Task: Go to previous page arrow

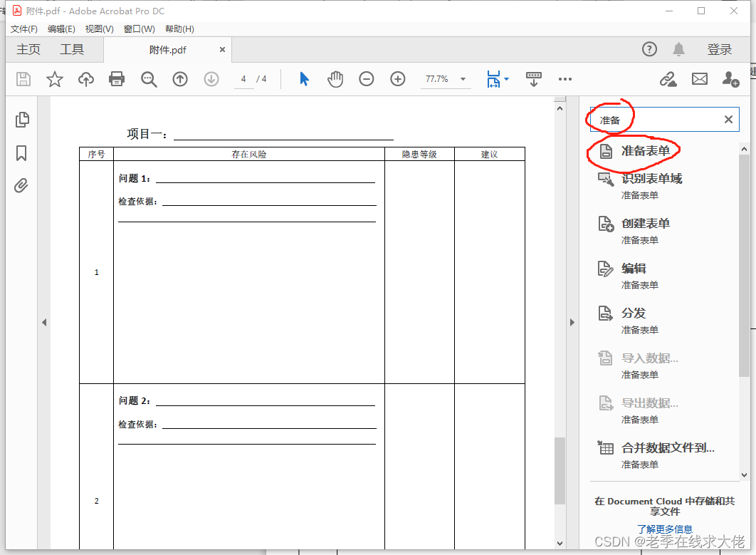Action: point(180,79)
